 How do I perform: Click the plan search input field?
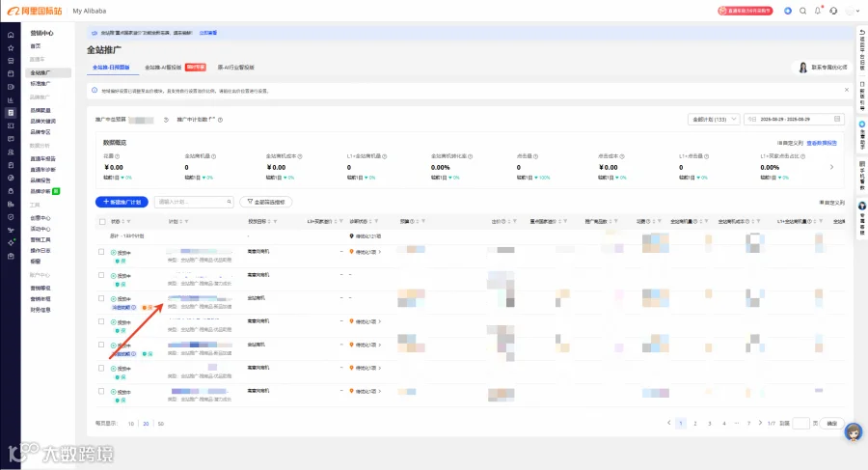point(194,202)
